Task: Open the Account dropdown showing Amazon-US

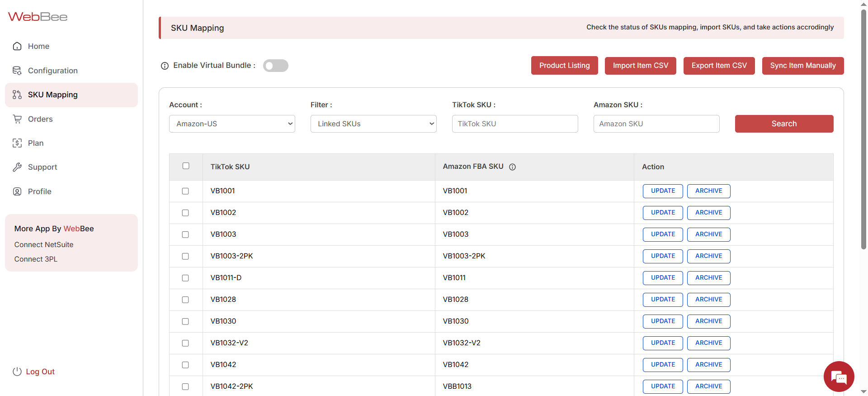Action: point(232,124)
